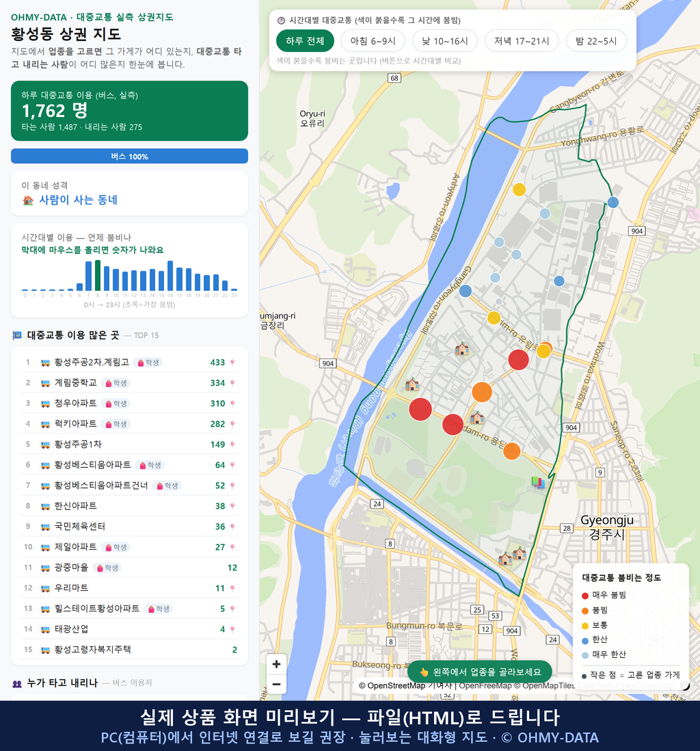Click the people icon beside 누가 타고 내리나

[17, 683]
